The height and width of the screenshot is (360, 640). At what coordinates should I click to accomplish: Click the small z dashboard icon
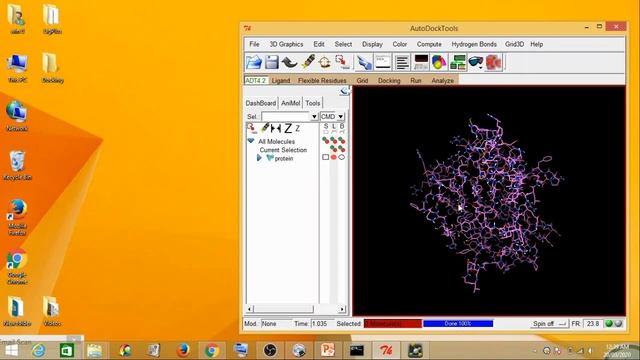[x=298, y=129]
